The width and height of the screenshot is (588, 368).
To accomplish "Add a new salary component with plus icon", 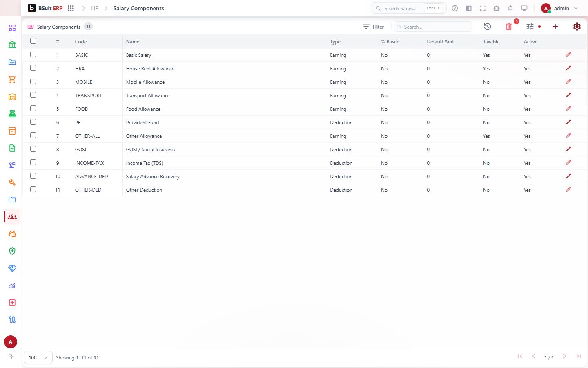I will pyautogui.click(x=555, y=27).
